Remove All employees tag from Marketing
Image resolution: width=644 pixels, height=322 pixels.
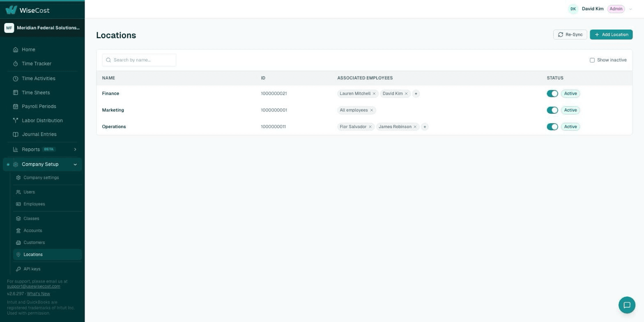pos(372,110)
